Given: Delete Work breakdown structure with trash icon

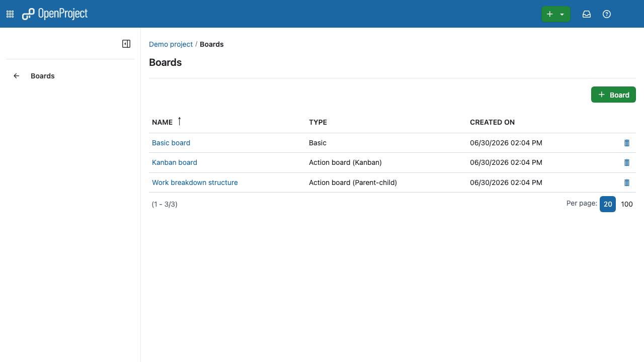Looking at the screenshot, I should click(627, 183).
